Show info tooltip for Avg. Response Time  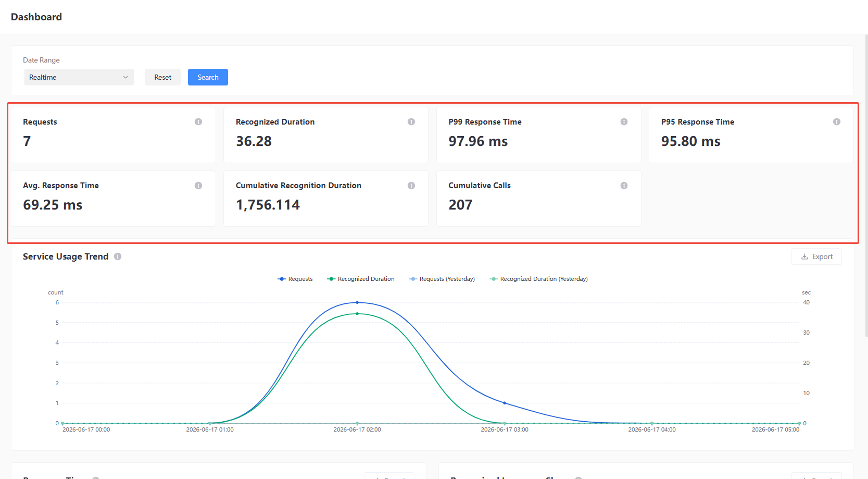[198, 186]
